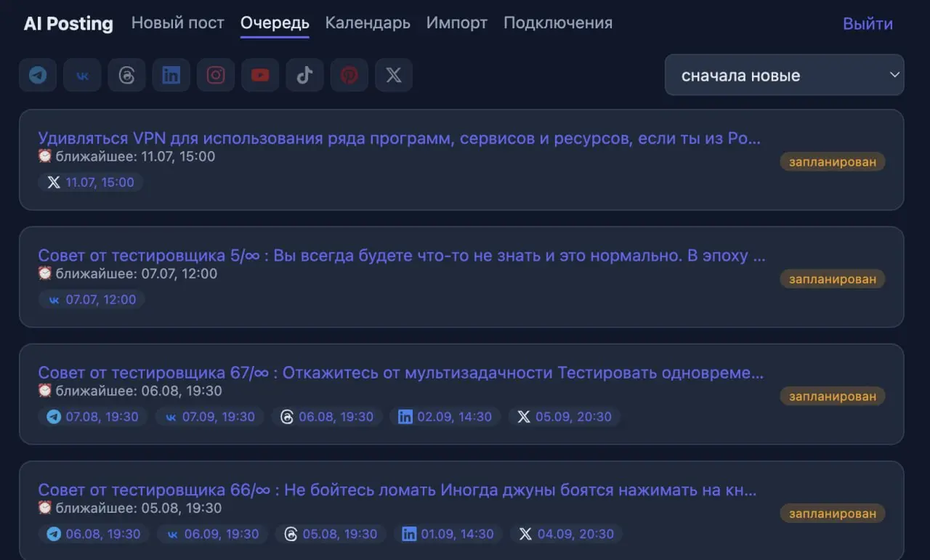Filter queue by Pinterest icon
This screenshot has width=930, height=560.
point(349,76)
